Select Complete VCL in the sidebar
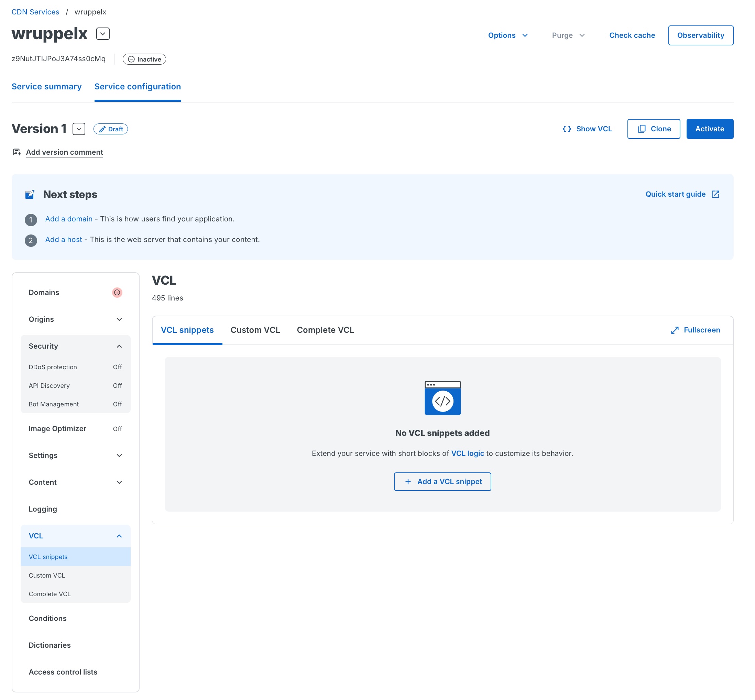 (x=75, y=594)
